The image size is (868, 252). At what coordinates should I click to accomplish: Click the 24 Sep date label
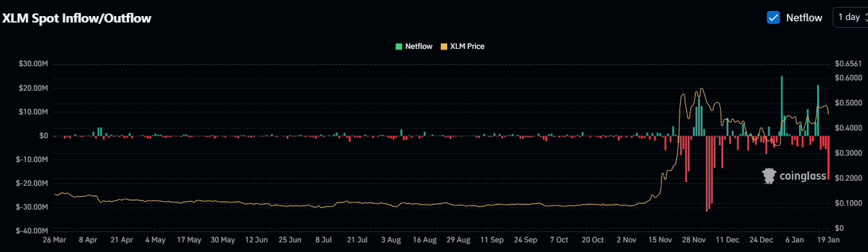pos(525,240)
